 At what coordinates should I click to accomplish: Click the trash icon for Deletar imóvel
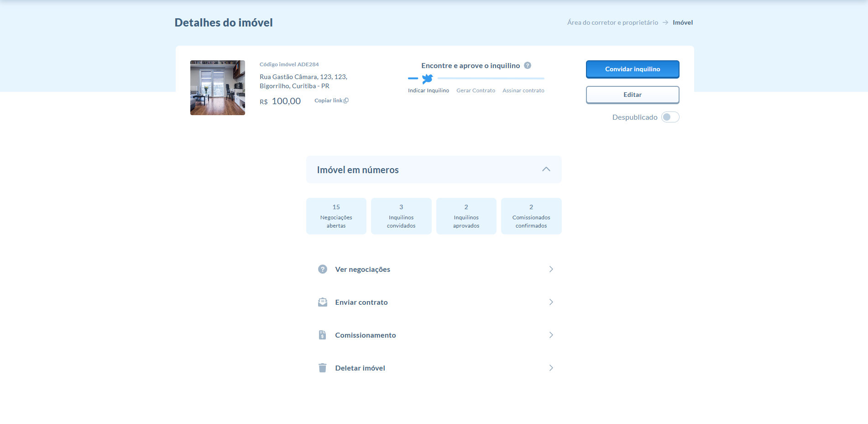[323, 368]
